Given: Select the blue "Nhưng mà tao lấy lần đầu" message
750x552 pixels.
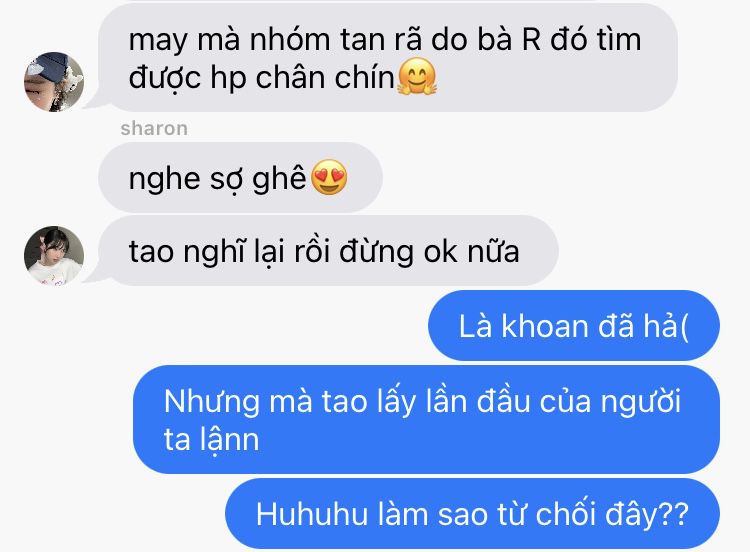Looking at the screenshot, I should pos(426,420).
